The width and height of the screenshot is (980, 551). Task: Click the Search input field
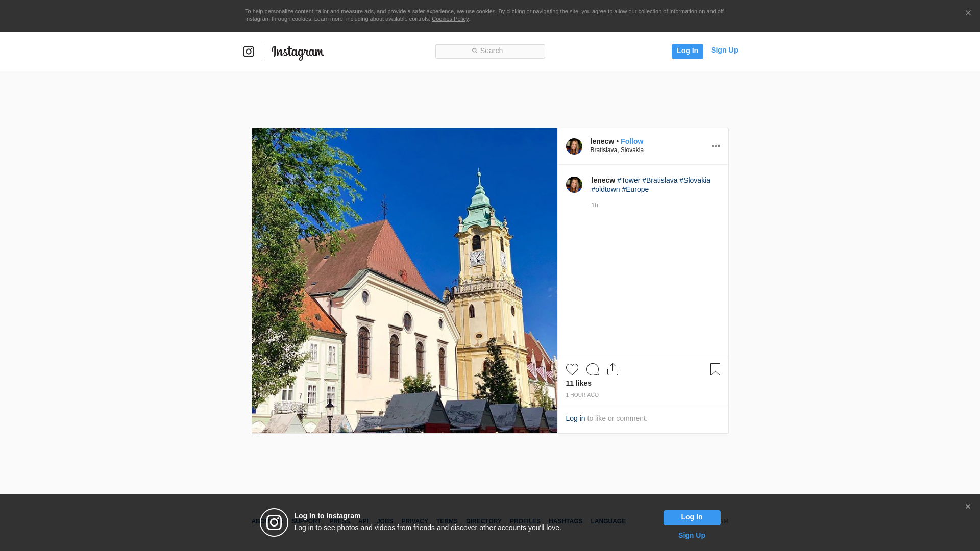[x=490, y=51]
